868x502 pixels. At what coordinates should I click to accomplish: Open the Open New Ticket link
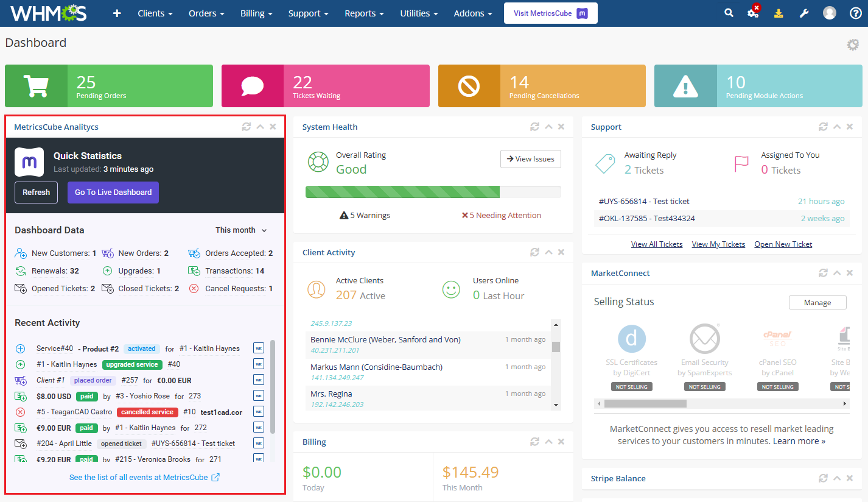783,244
